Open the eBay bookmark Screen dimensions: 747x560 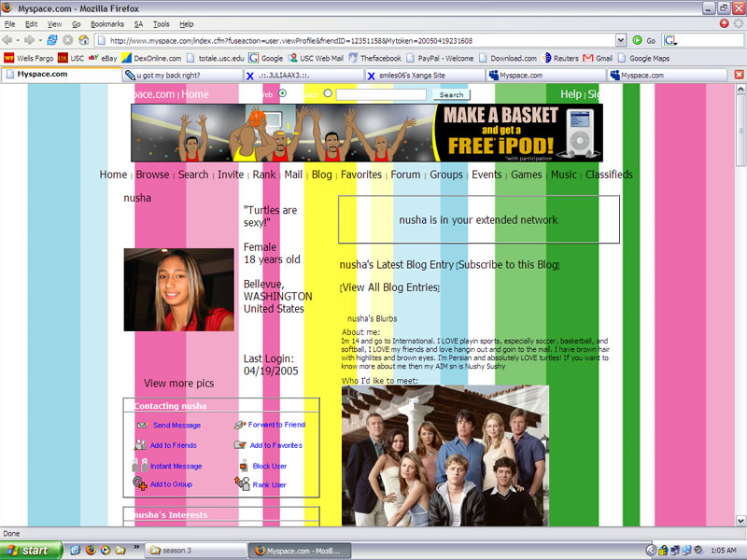[x=103, y=58]
